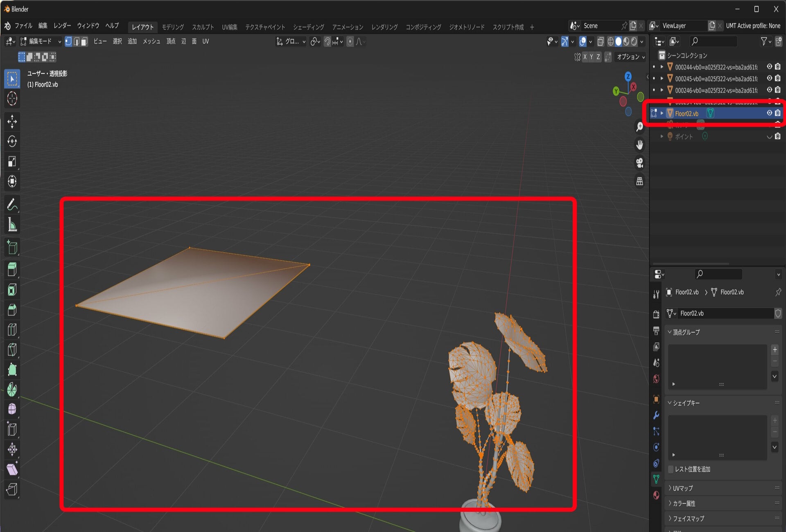Open the レンダー menu
This screenshot has width=786, height=532.
click(62, 25)
